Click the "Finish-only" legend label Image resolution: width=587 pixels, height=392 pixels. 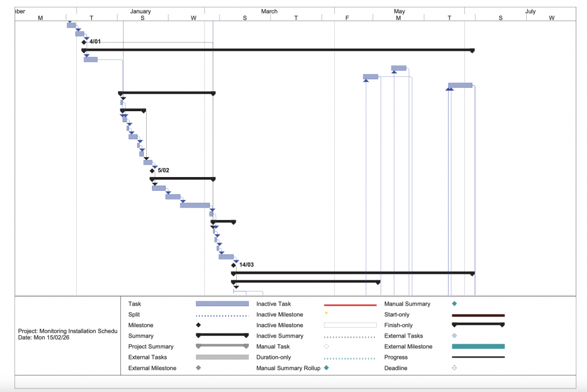(x=398, y=325)
